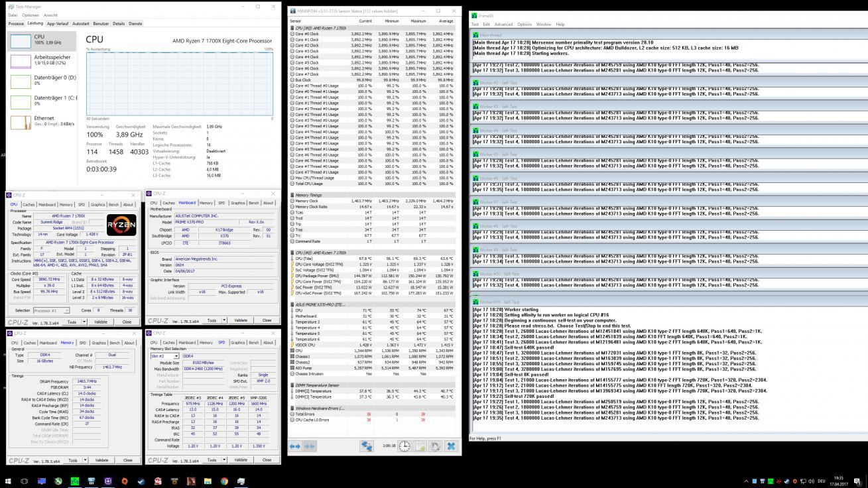Select CPU Cache L0 Errors row in HWiNFO

(x=372, y=420)
